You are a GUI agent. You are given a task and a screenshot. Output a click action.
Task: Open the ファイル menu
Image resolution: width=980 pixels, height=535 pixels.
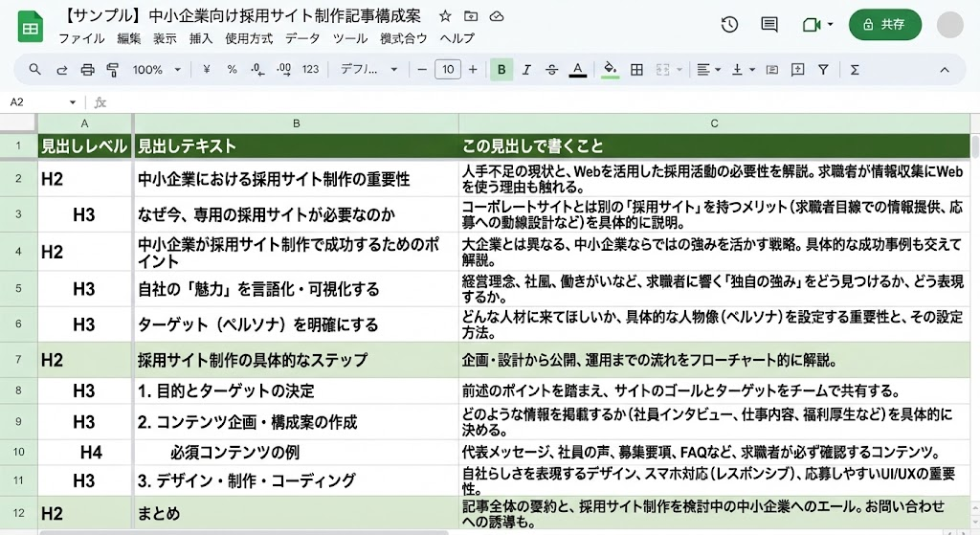coord(81,39)
